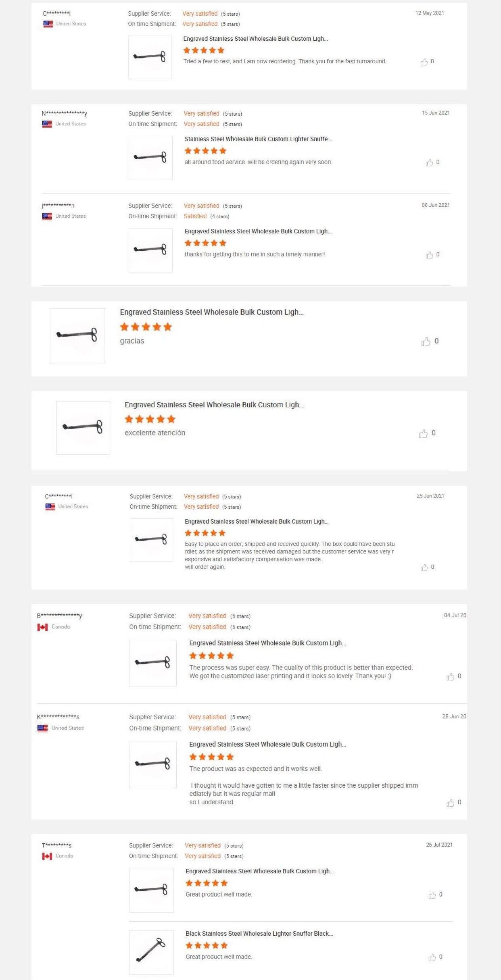Like the 12 May 2021 review

pos(424,62)
